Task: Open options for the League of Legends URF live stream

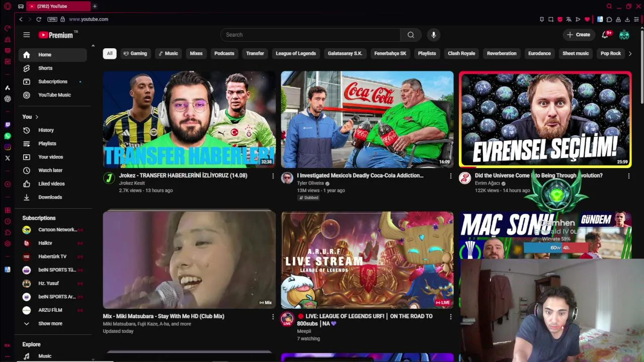Action: (450, 317)
